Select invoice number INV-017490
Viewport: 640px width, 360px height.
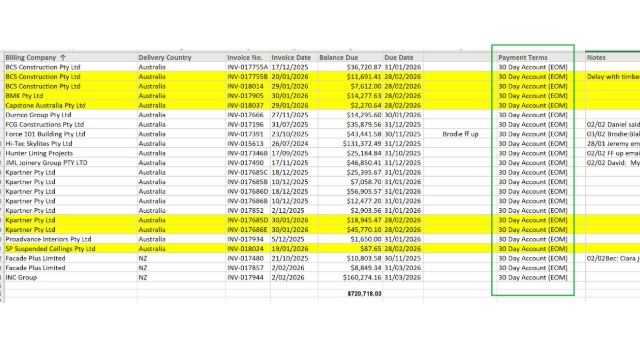245,163
